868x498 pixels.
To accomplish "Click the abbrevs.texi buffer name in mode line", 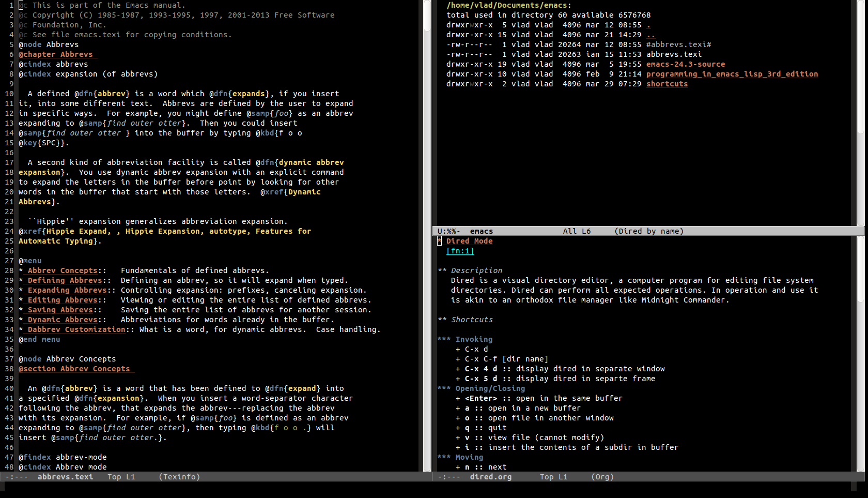I will 65,477.
